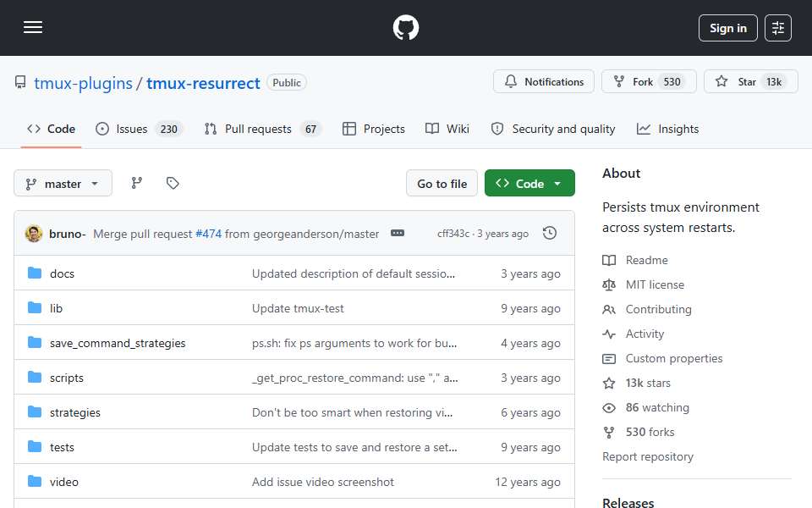
Task: Open the lib folder
Action: [x=56, y=308]
